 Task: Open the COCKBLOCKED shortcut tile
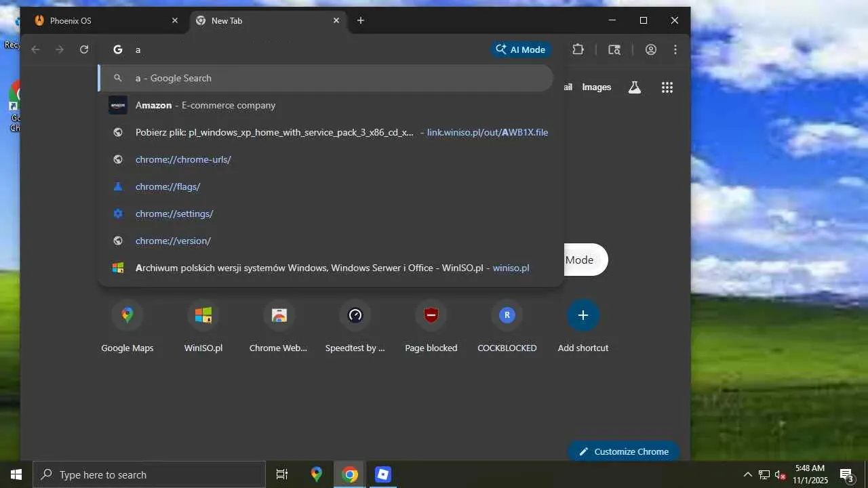(x=507, y=327)
